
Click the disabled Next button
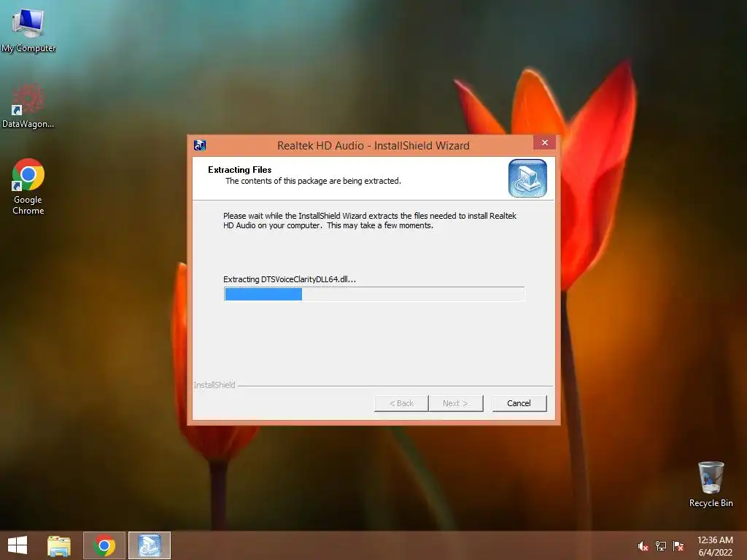[x=455, y=403]
